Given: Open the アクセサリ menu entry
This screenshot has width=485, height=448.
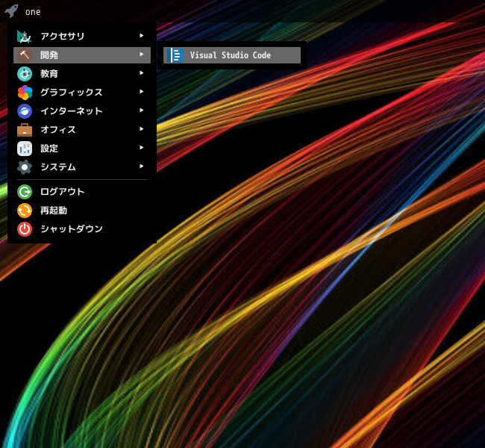Looking at the screenshot, I should [82, 37].
